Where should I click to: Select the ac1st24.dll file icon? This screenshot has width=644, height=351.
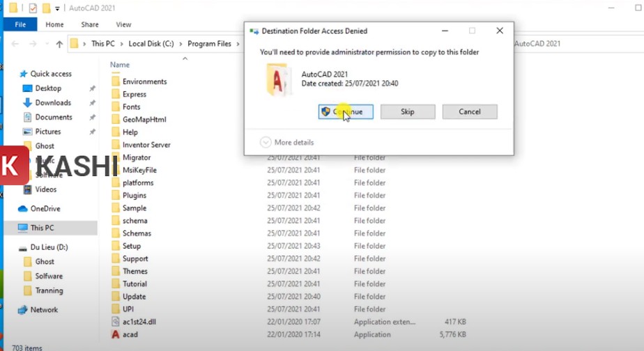click(x=116, y=322)
